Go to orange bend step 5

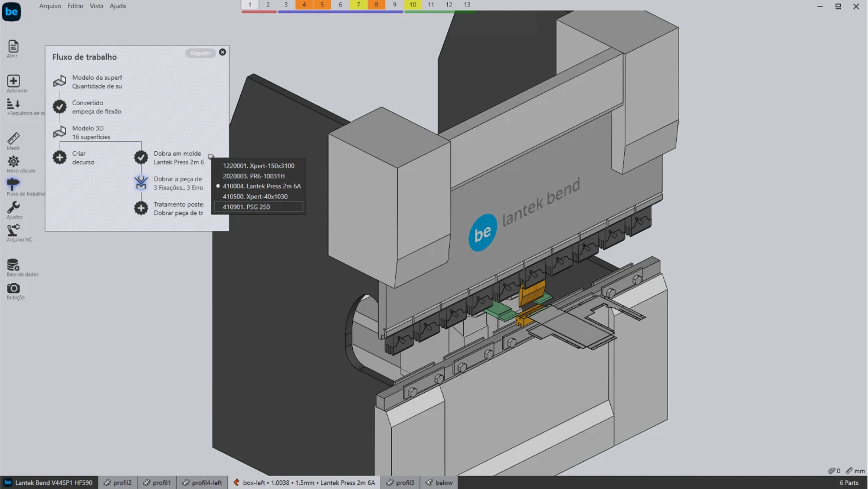pos(322,5)
